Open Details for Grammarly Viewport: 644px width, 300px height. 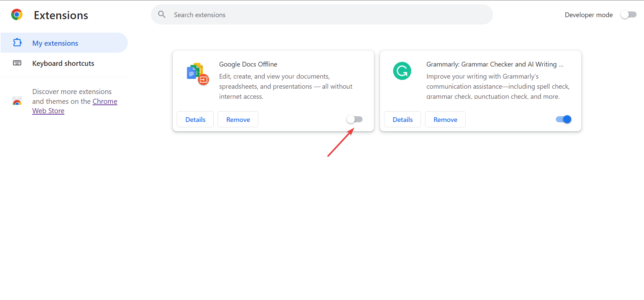(x=402, y=119)
